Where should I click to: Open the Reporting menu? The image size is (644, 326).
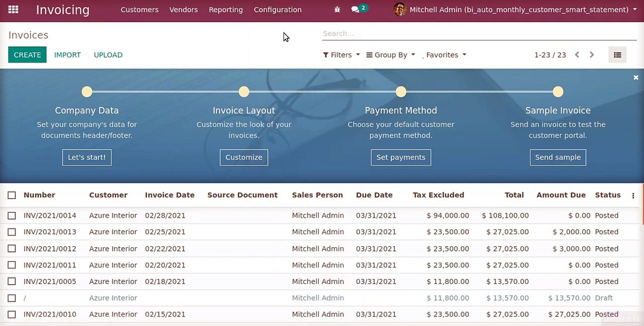tap(226, 10)
